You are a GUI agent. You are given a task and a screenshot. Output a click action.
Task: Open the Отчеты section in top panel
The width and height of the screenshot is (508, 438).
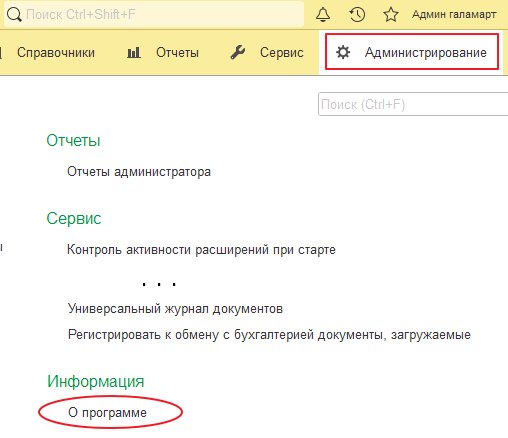[177, 53]
